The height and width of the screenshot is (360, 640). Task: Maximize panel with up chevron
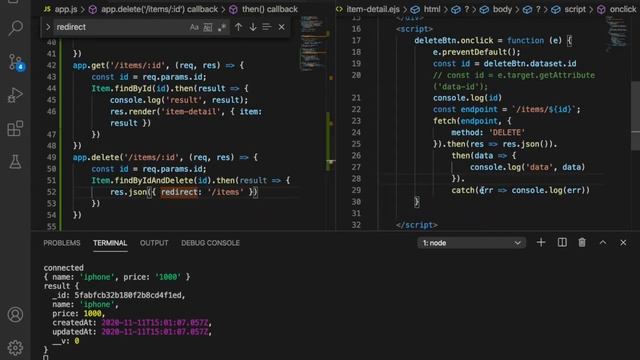coord(602,242)
